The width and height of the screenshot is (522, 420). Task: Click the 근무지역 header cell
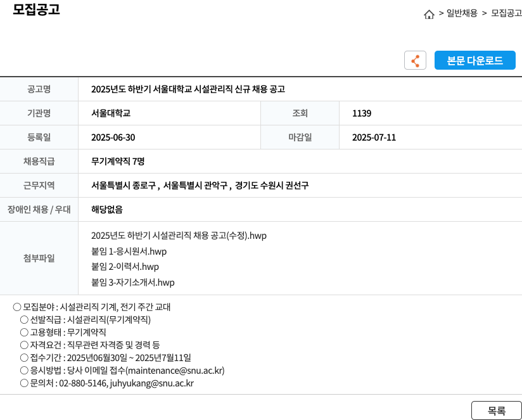tap(39, 186)
